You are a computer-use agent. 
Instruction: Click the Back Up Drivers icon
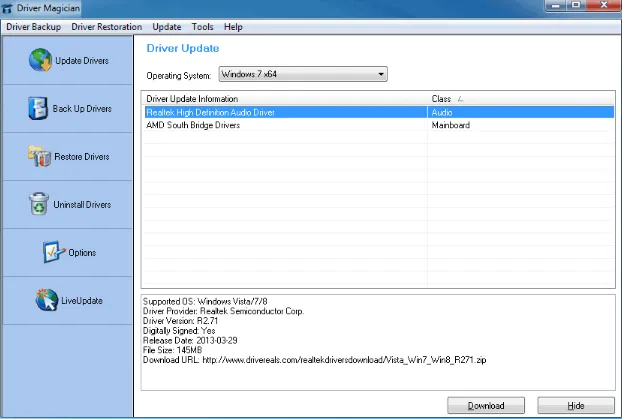pyautogui.click(x=38, y=108)
